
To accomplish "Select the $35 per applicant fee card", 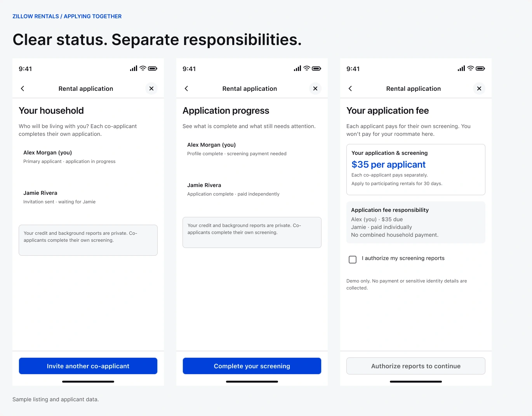I will click(x=416, y=170).
